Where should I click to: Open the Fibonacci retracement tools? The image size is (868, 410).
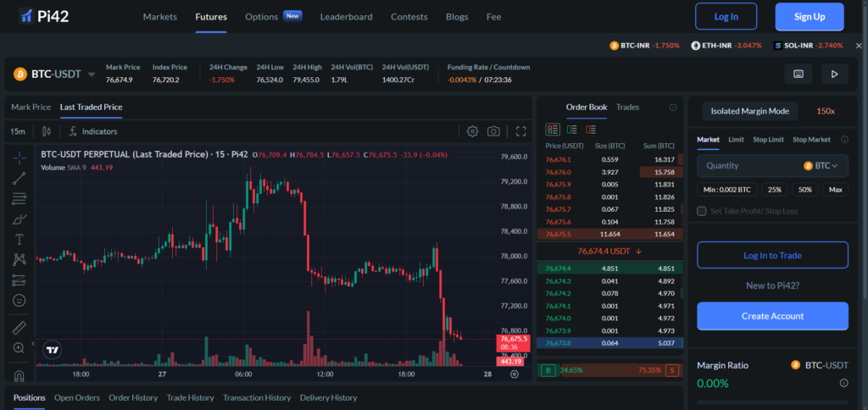[19, 198]
